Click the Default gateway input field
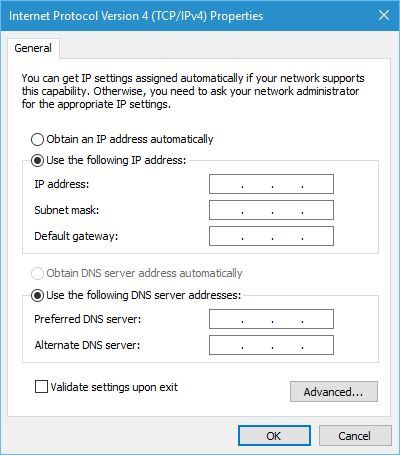The width and height of the screenshot is (400, 455). click(x=271, y=236)
